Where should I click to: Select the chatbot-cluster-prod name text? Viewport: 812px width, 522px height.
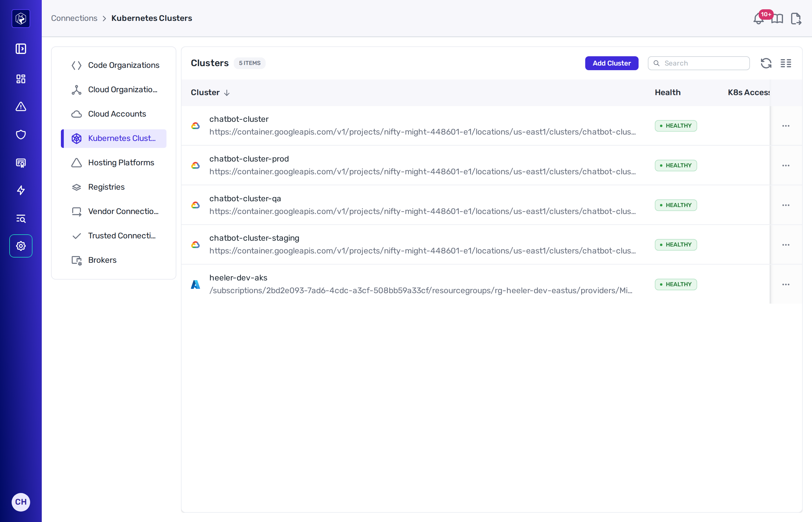click(x=249, y=159)
